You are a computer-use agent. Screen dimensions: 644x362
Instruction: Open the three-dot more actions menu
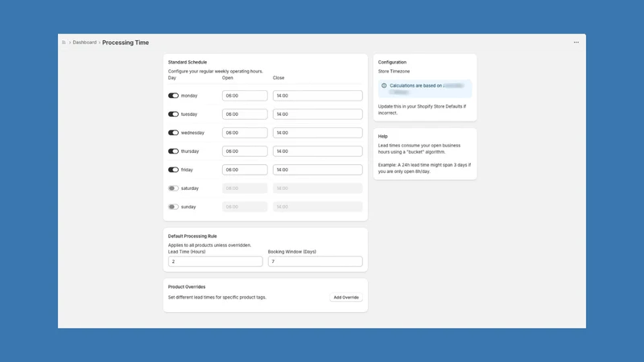(576, 43)
